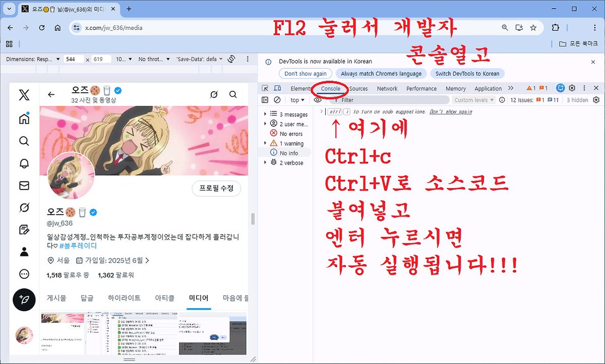Bookmark this page with the star icon
Image resolution: width=605 pixels, height=364 pixels.
click(533, 28)
